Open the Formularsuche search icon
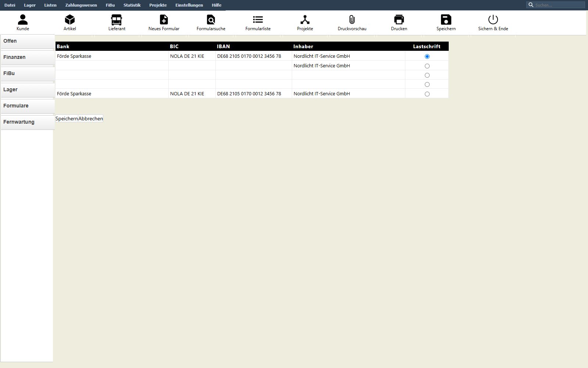The width and height of the screenshot is (588, 368). [211, 20]
